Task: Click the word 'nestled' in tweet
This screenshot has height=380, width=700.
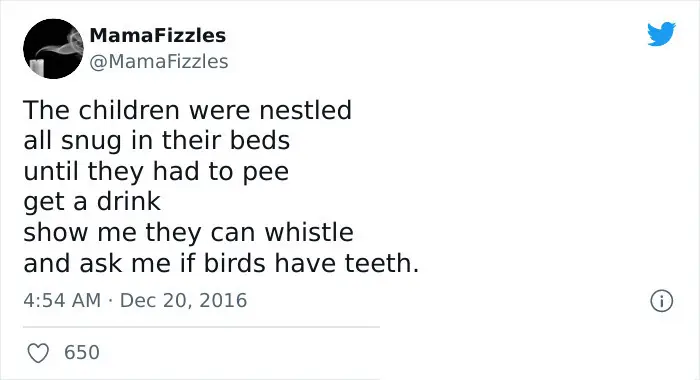Action: (306, 110)
